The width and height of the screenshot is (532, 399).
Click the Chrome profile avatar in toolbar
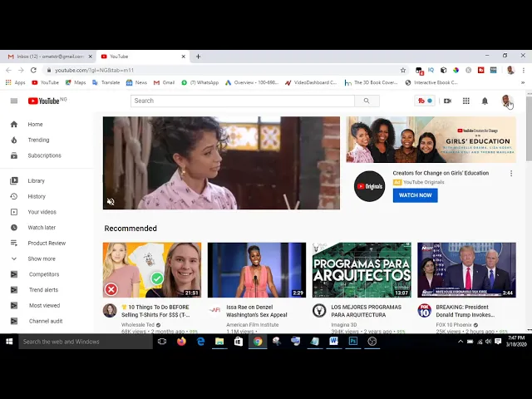coord(510,70)
